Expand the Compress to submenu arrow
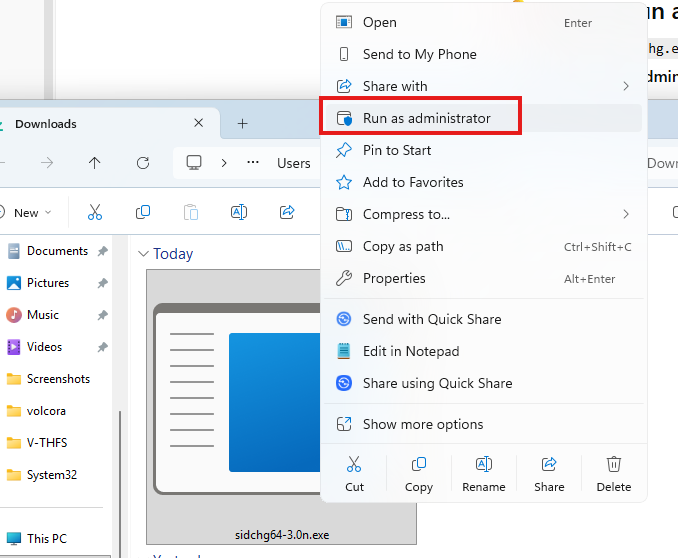 pos(626,214)
